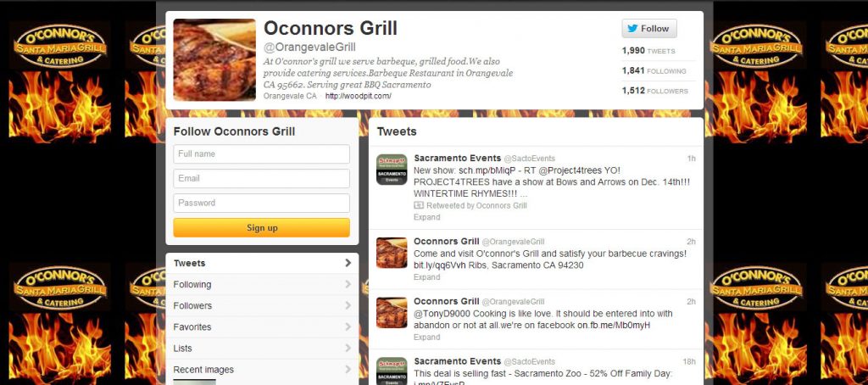The height and width of the screenshot is (385, 868).
Task: Click the Password input field
Action: click(261, 203)
